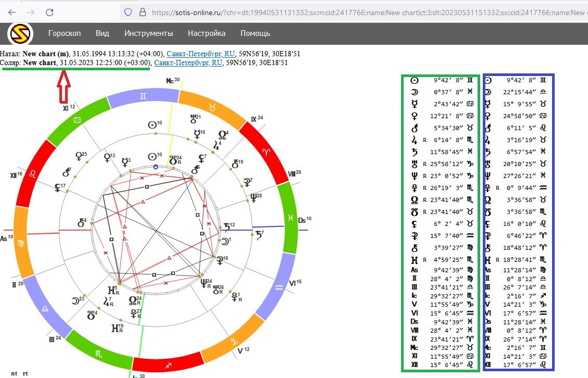588x378 pixels.
Task: Click the green Pisces segment of the zodiac ring
Action: (x=287, y=217)
